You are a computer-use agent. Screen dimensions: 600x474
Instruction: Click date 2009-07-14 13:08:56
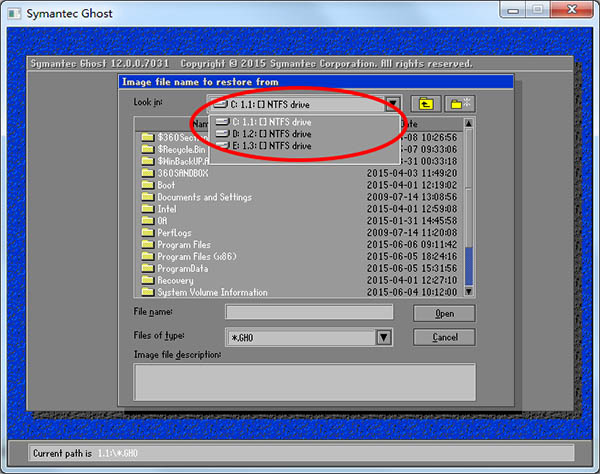point(412,197)
